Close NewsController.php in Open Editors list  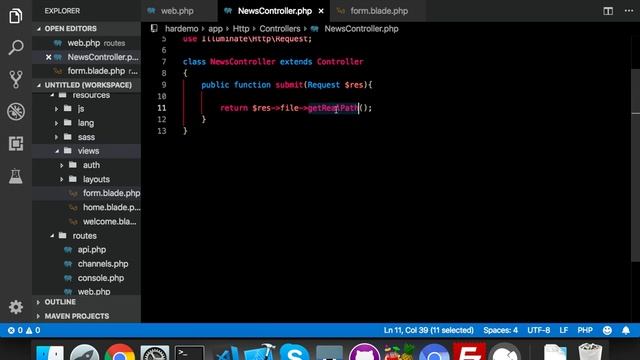pyautogui.click(x=49, y=57)
